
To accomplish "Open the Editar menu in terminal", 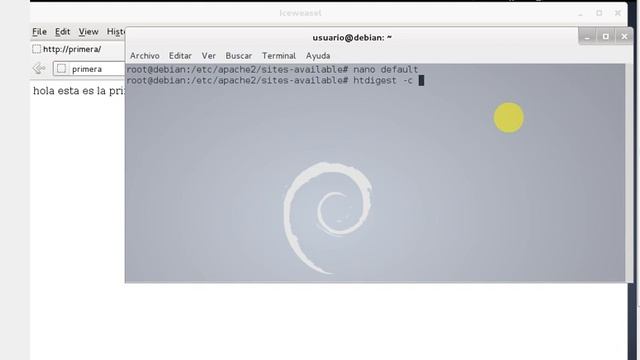I will pos(180,56).
